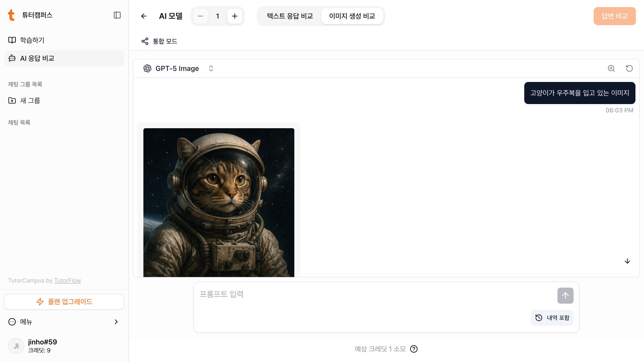Click the 크레딧: 9 label
The width and height of the screenshot is (644, 362).
(39, 350)
